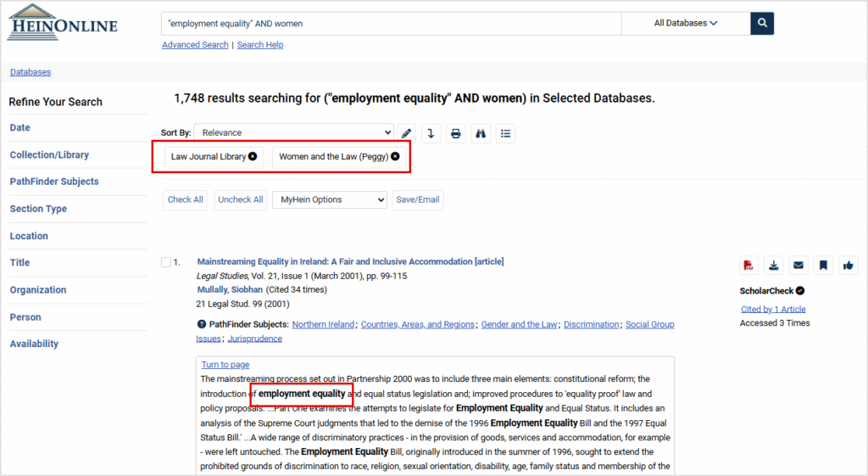Click the thumbs-up icon for result 1
The width and height of the screenshot is (868, 476).
tap(848, 266)
